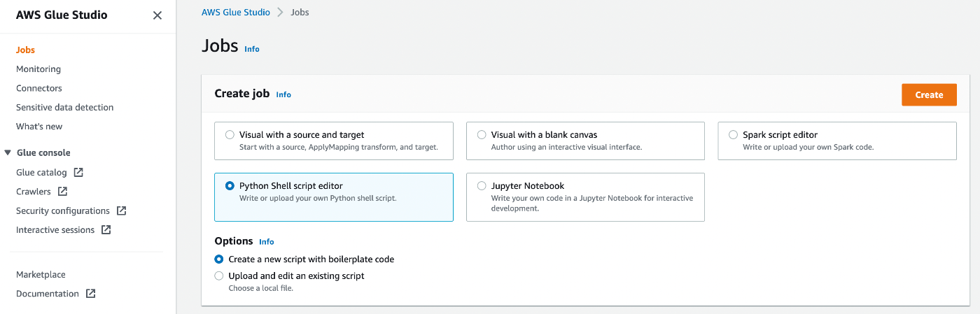Screen dimensions: 980x314
Task: Choose the Spark script editor radio button
Action: 733,135
